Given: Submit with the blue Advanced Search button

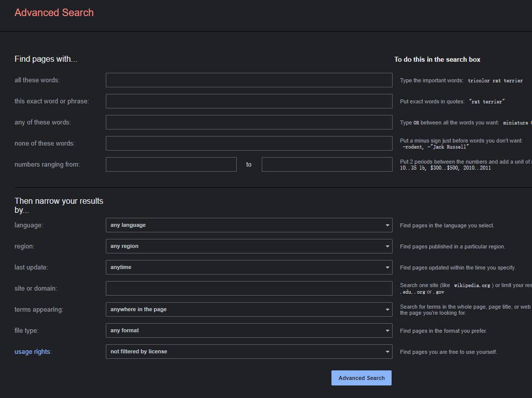Looking at the screenshot, I should [362, 378].
